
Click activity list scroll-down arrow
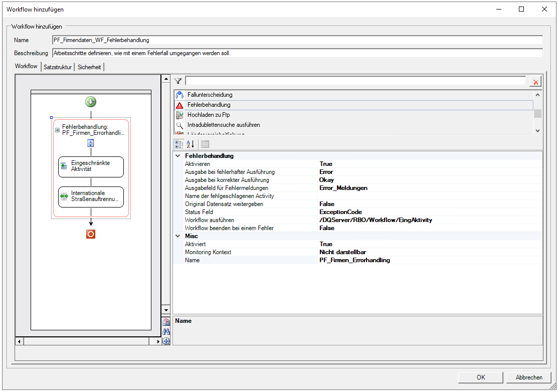537,130
